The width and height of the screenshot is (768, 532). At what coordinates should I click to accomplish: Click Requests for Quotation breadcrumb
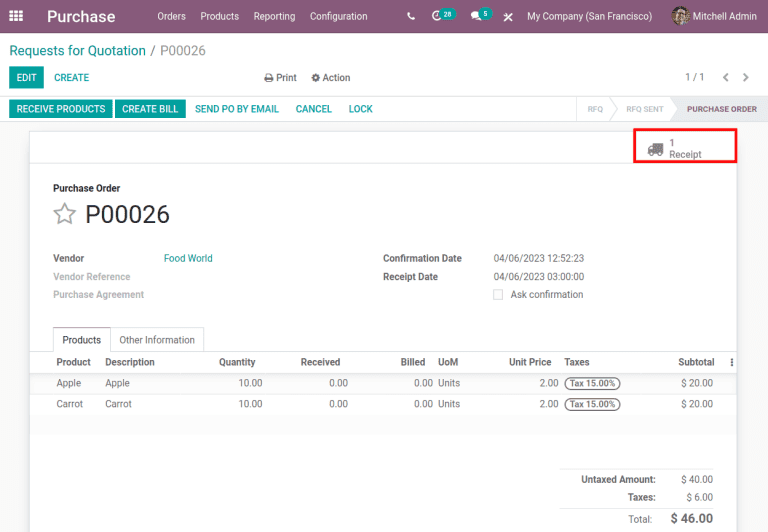coord(77,50)
